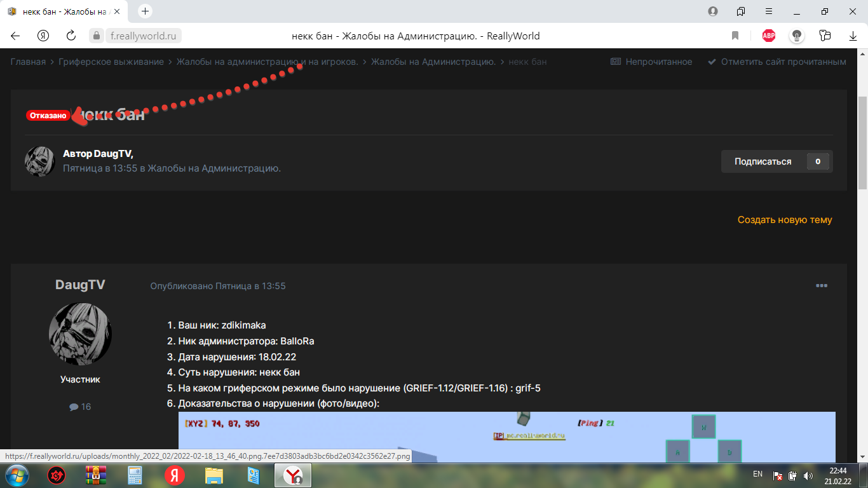The height and width of the screenshot is (488, 868).
Task: Open the power/battery tray icon
Action: coord(792,475)
